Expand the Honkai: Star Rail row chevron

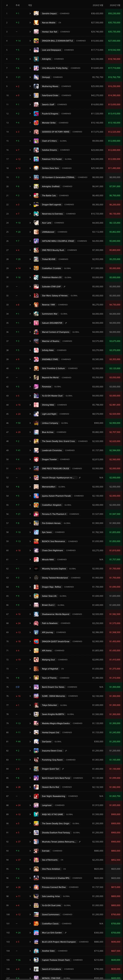coord(30,32)
